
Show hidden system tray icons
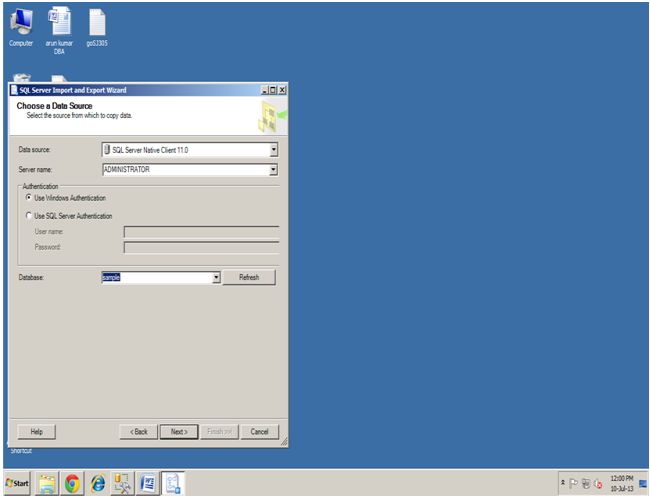point(563,483)
